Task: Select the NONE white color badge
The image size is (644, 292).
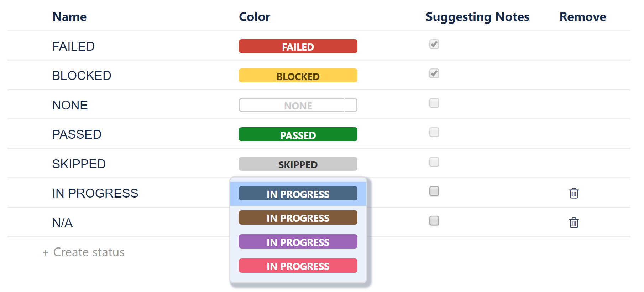Action: (298, 105)
